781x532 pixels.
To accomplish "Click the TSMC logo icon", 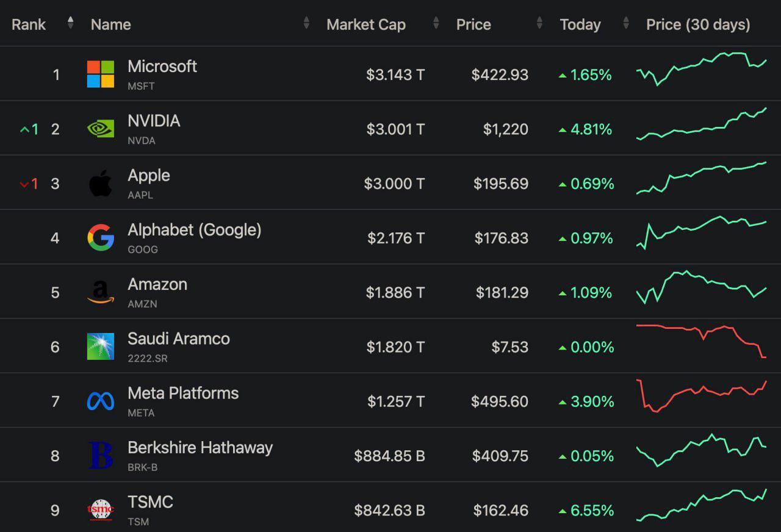I will tap(101, 509).
